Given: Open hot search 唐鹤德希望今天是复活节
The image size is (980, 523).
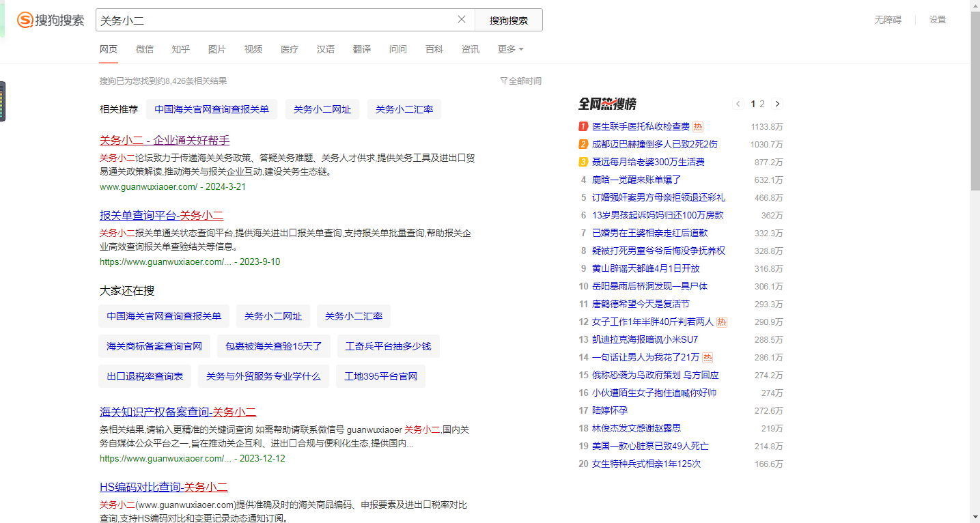Looking at the screenshot, I should tap(641, 305).
